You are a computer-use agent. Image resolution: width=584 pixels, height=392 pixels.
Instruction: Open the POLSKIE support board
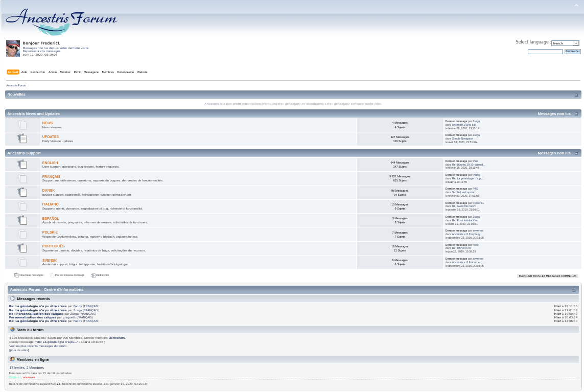click(x=50, y=232)
